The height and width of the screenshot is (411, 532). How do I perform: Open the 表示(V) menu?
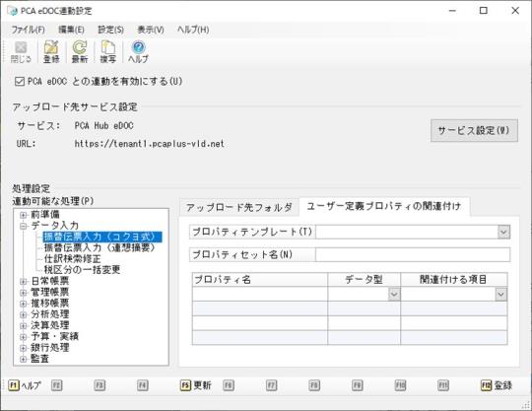[x=151, y=30]
